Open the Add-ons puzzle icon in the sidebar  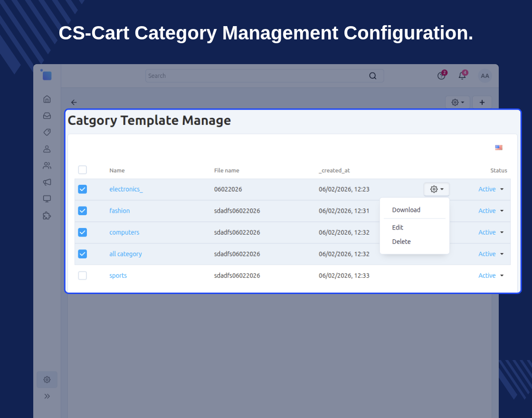pos(47,216)
